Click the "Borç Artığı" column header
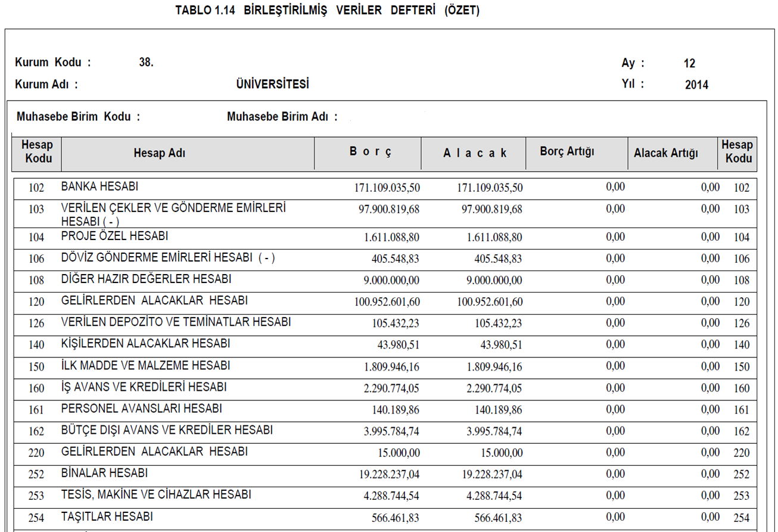The height and width of the screenshot is (532, 778). (x=567, y=151)
